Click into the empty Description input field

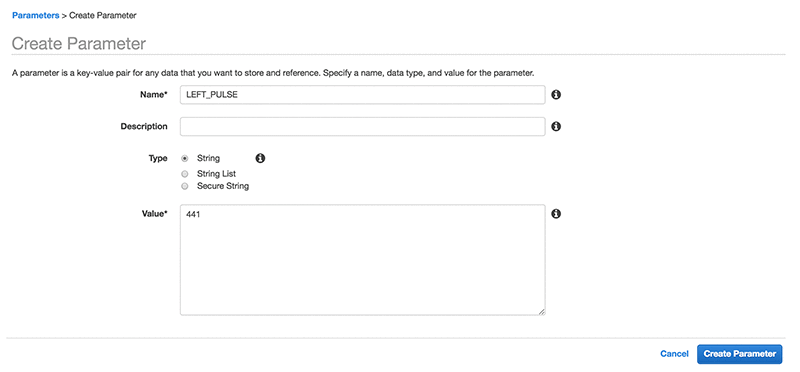[362, 127]
